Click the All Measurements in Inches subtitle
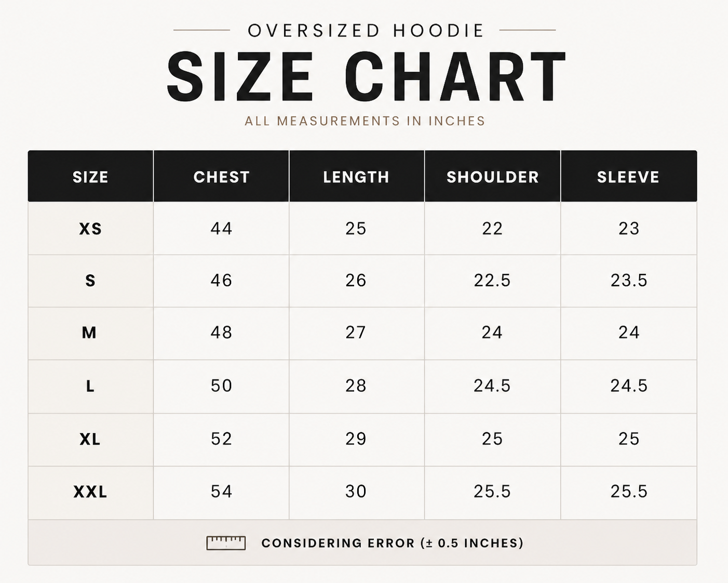The width and height of the screenshot is (728, 583). click(x=365, y=121)
